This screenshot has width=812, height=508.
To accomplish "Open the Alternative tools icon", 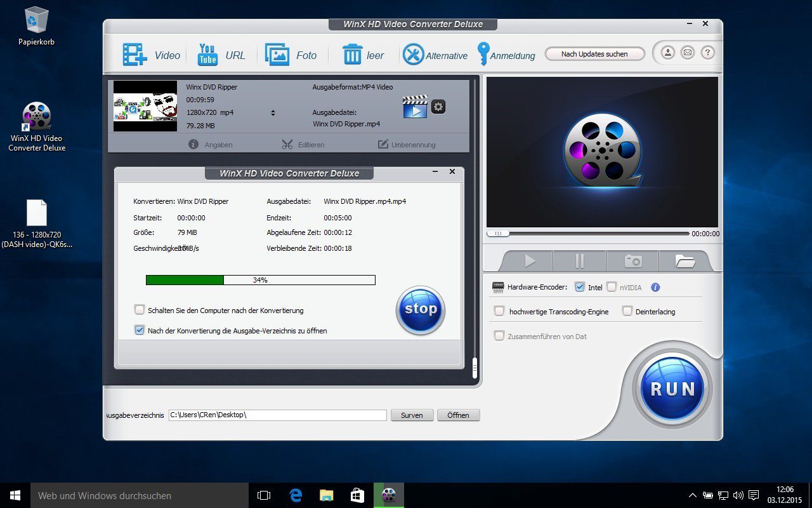I will 413,55.
